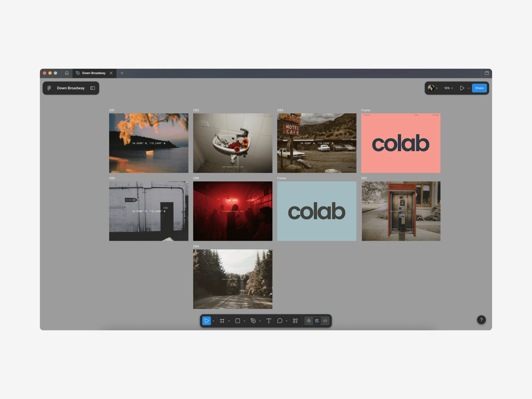Image resolution: width=532 pixels, height=399 pixels.
Task: Switch to Draw mode
Action: coord(309,321)
